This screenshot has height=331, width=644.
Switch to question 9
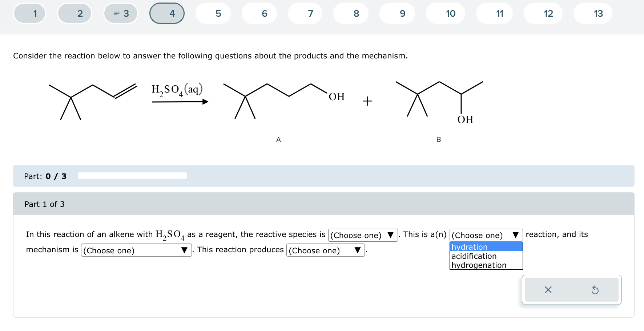pos(397,13)
